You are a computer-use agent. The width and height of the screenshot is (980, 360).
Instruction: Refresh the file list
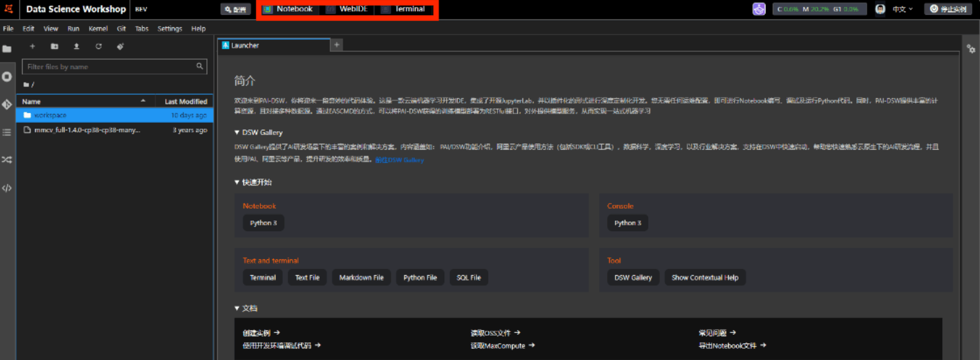pyautogui.click(x=98, y=46)
